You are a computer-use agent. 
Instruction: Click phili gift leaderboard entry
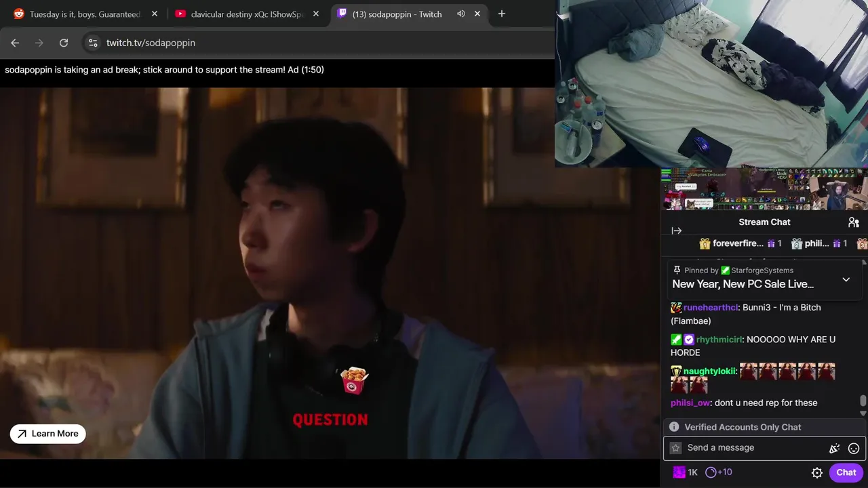pos(819,243)
